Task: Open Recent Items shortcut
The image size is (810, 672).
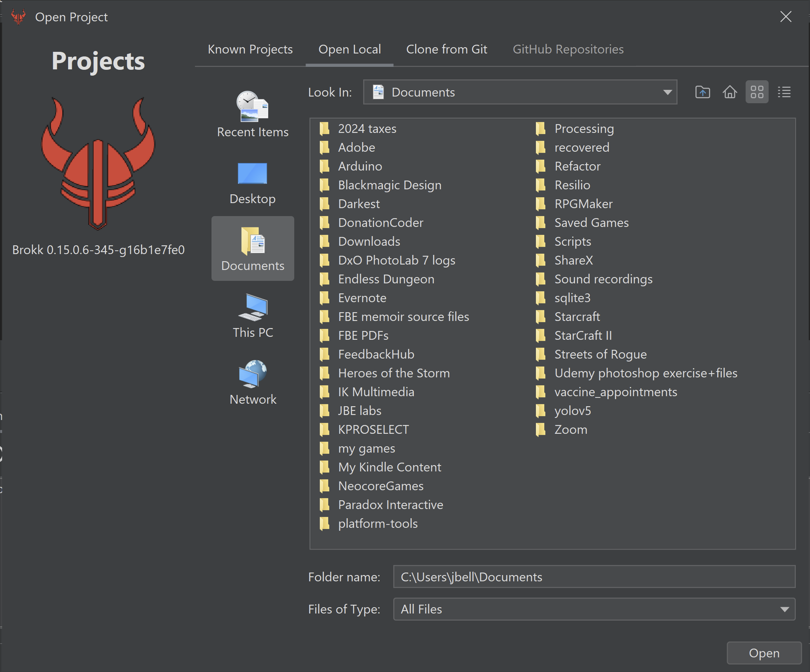Action: [252, 114]
